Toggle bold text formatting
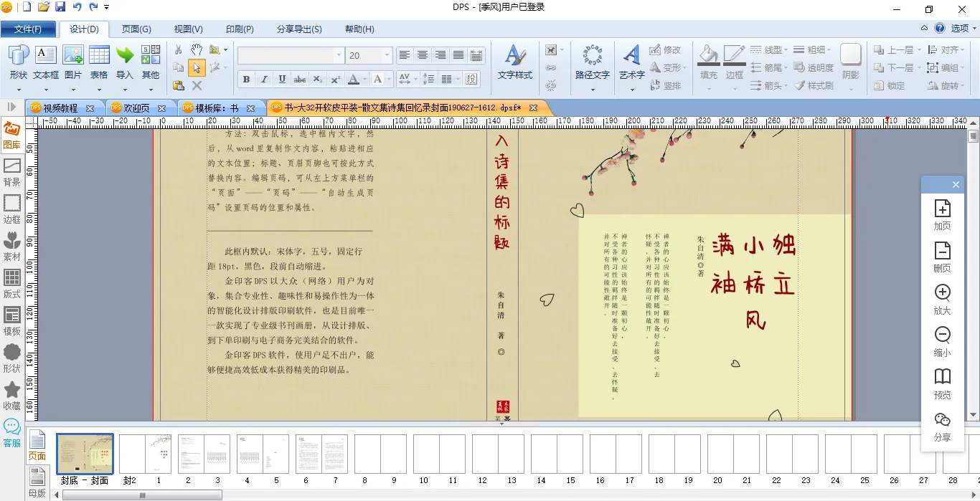Image resolution: width=980 pixels, height=501 pixels. point(246,79)
